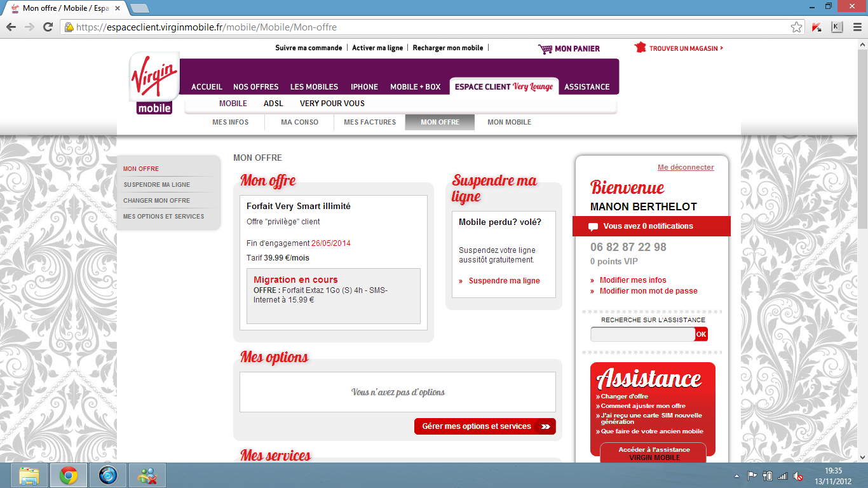Select SUSPENDRE MA LIGNE in left sidebar
868x488 pixels.
(x=156, y=185)
